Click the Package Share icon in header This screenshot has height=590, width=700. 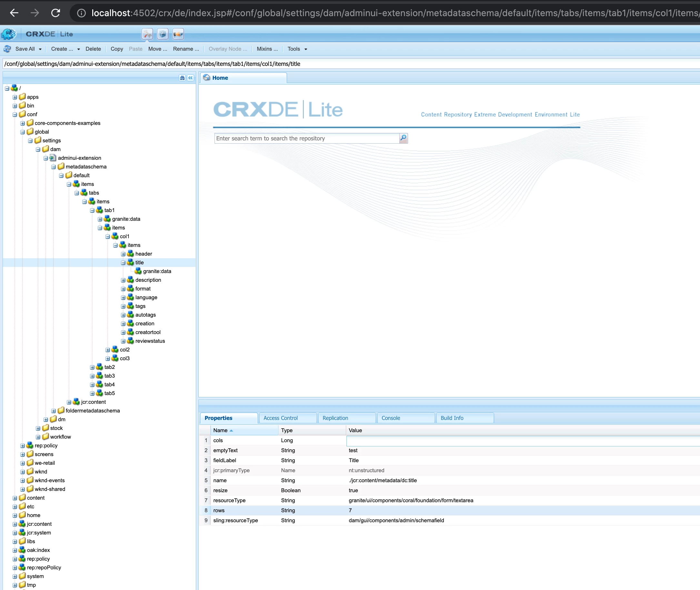coord(178,34)
